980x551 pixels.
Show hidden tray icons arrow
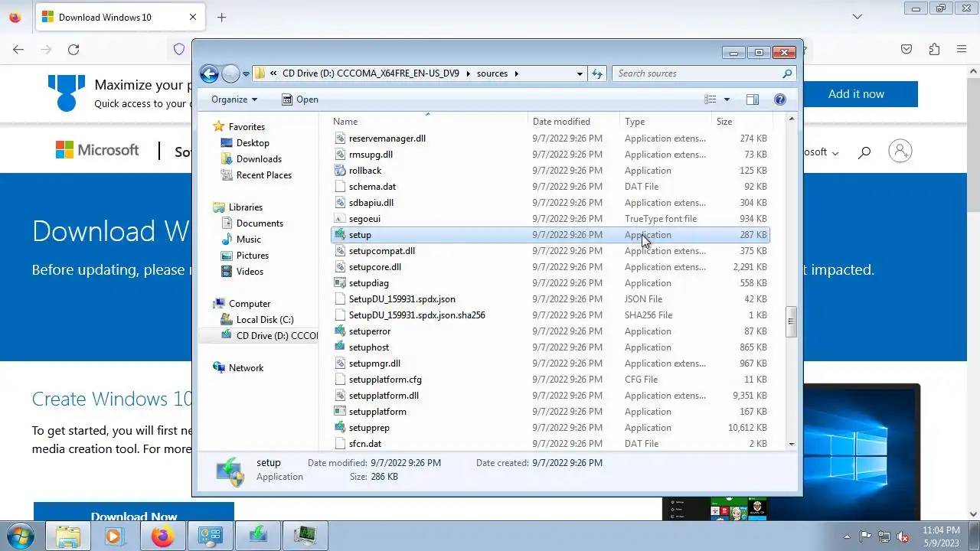847,536
